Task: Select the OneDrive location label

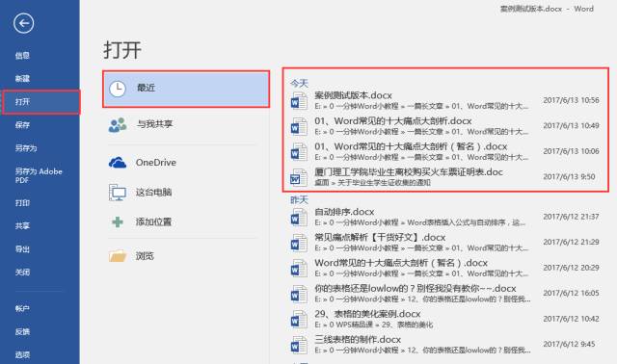Action: (x=156, y=163)
